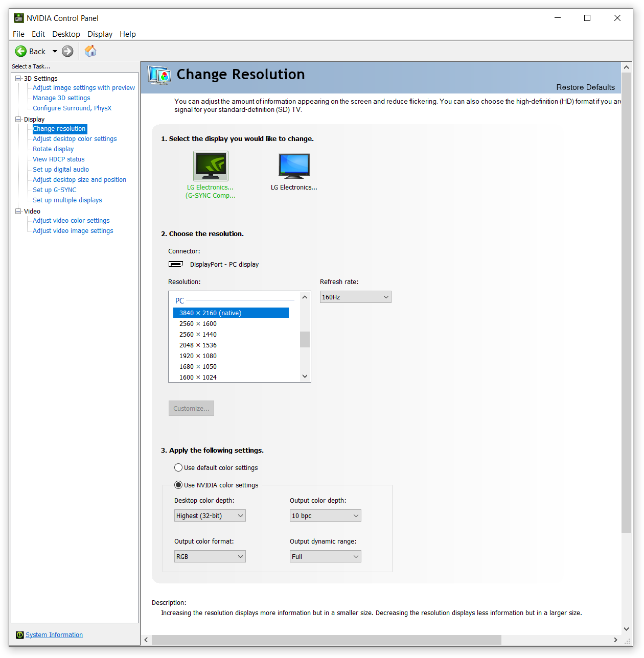This screenshot has height=658, width=644.
Task: Open the Edit menu
Action: coord(38,34)
